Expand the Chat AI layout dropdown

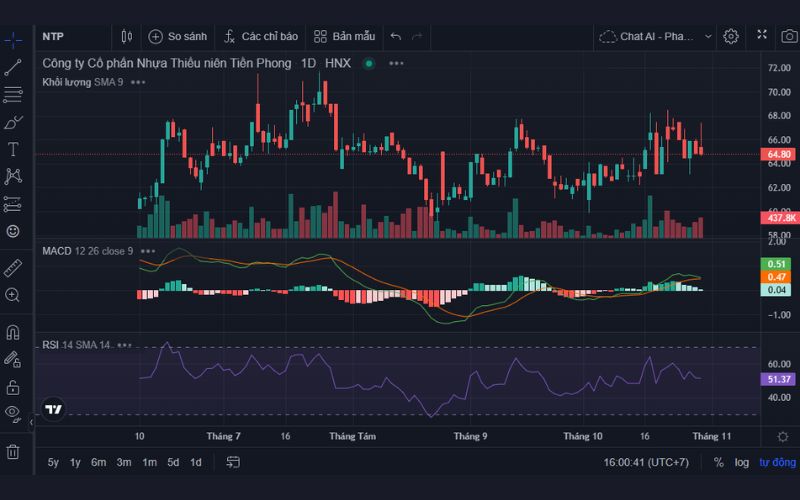[x=708, y=36]
